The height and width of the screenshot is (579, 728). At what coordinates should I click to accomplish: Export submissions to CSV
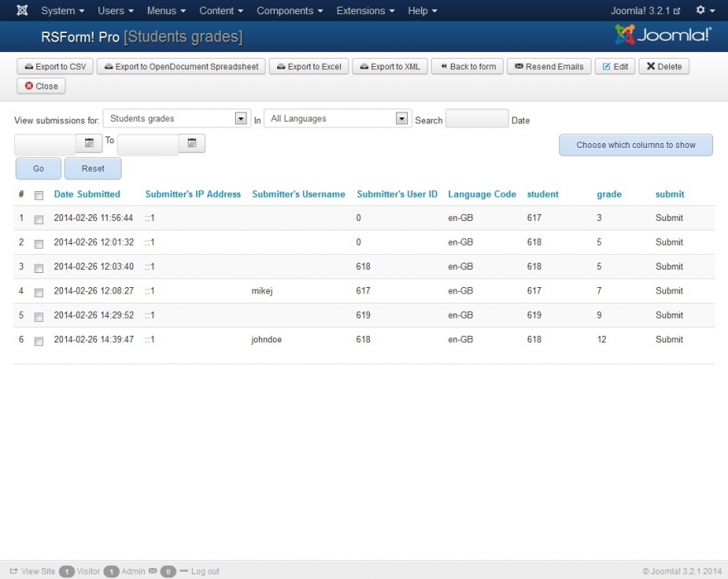[55, 66]
